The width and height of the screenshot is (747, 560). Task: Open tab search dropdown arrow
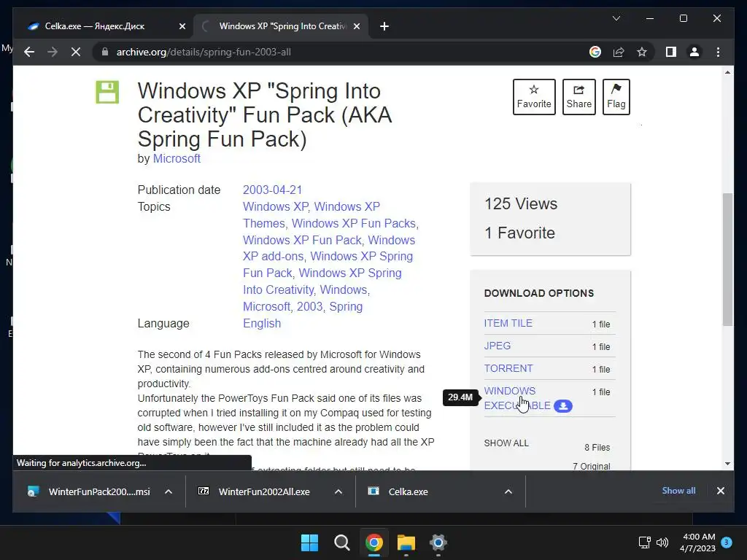click(x=616, y=18)
